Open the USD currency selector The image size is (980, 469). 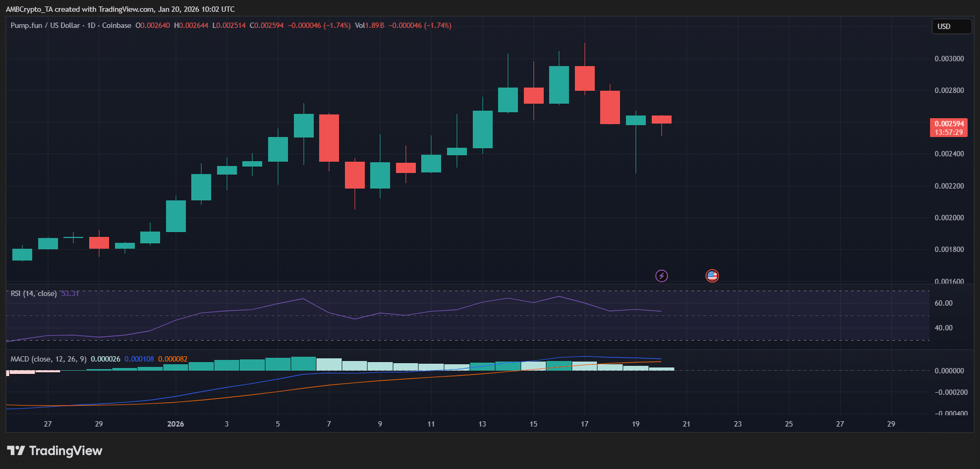pos(950,26)
